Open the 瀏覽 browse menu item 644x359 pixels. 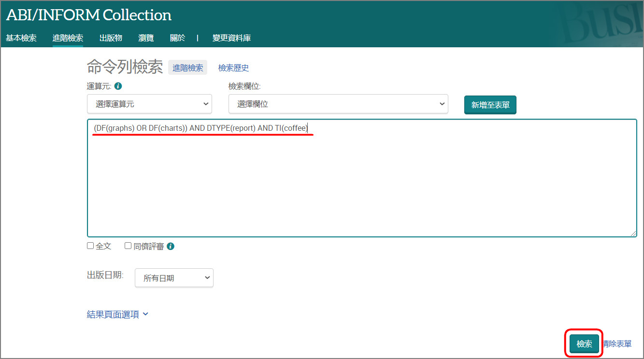point(146,38)
